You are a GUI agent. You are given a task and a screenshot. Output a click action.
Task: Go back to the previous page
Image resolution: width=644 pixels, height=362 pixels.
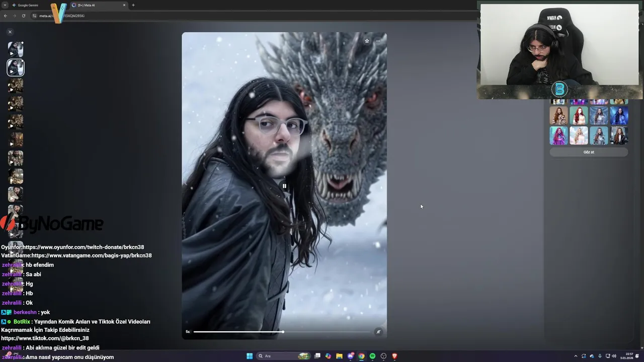click(x=5, y=16)
